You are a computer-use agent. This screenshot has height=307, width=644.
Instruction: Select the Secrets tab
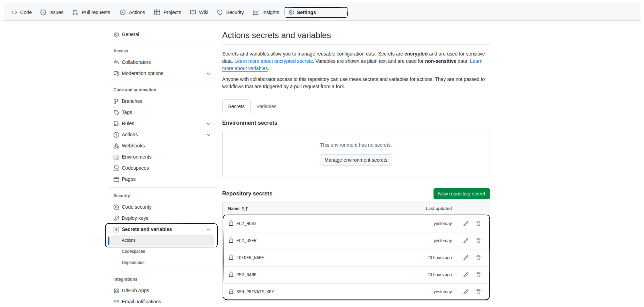click(236, 106)
